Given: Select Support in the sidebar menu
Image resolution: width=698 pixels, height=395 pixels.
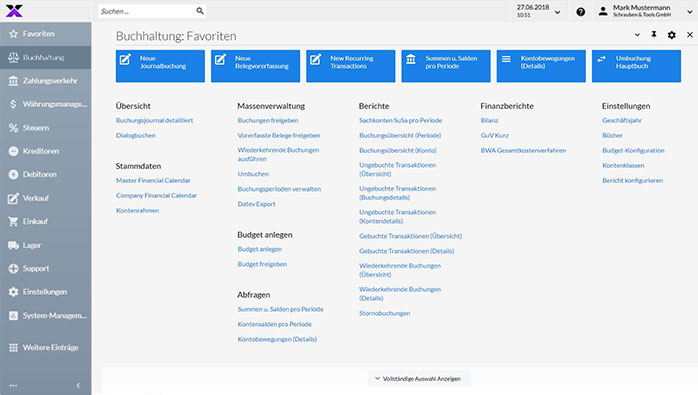Looking at the screenshot, I should 45,269.
